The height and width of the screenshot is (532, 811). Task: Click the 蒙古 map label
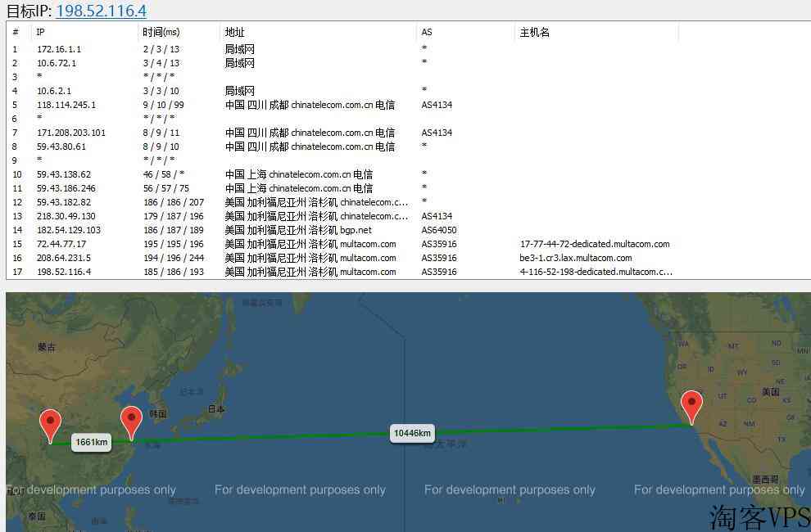[x=47, y=347]
